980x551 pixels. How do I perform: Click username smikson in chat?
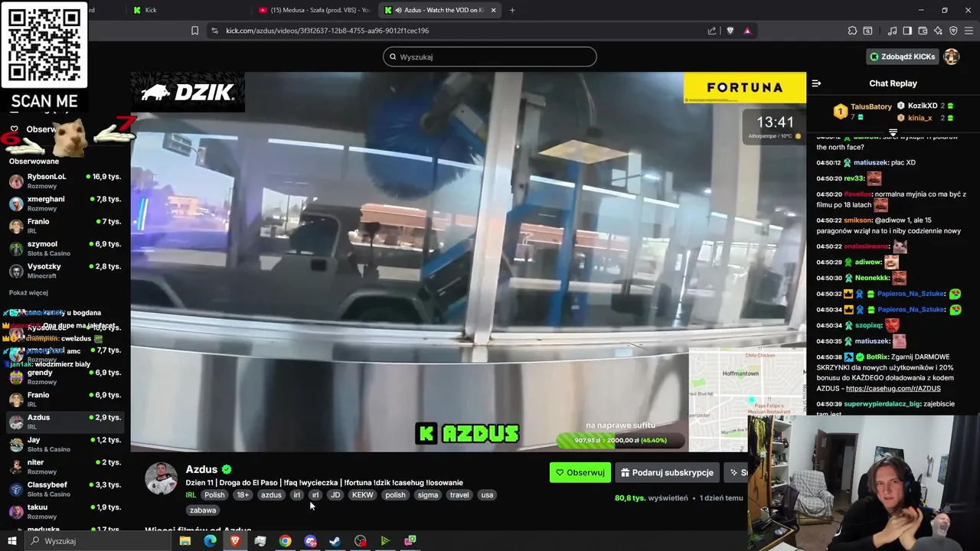(x=857, y=220)
